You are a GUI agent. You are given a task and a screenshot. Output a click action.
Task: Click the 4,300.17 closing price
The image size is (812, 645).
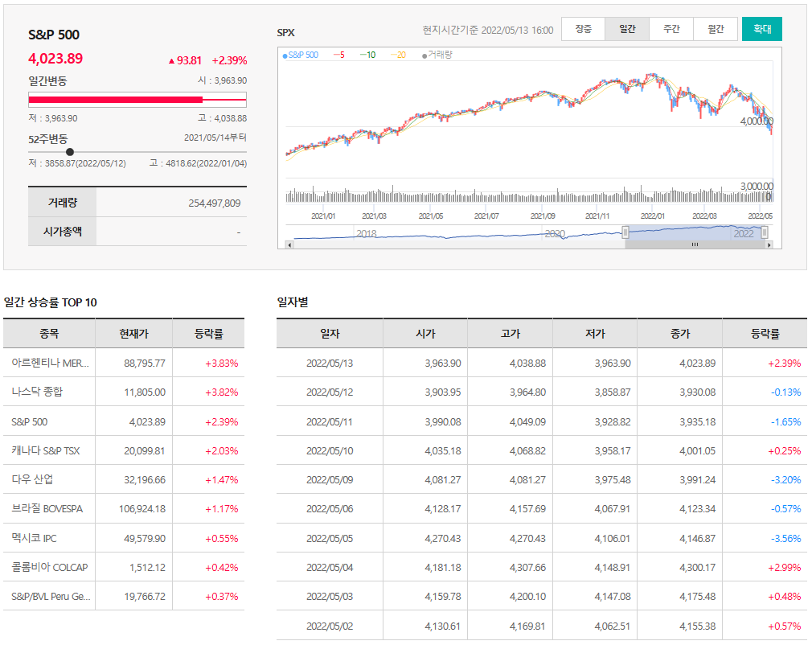point(698,567)
